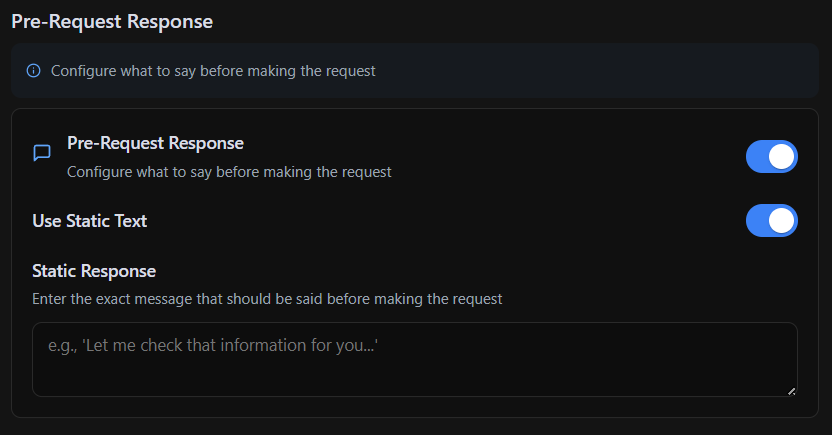Turn off the Use Static Text switch
This screenshot has height=435, width=832.
tap(772, 221)
